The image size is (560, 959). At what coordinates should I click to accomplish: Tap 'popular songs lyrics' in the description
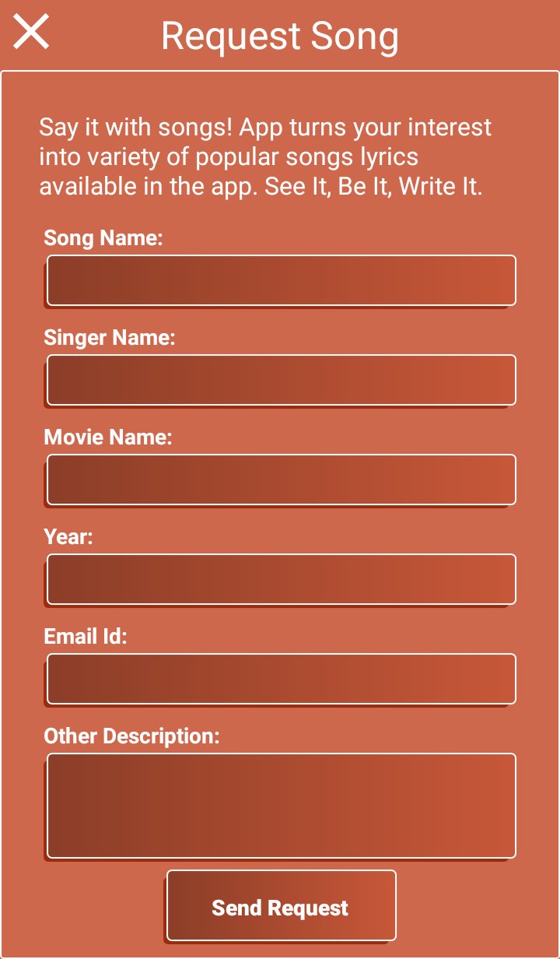coord(306,157)
